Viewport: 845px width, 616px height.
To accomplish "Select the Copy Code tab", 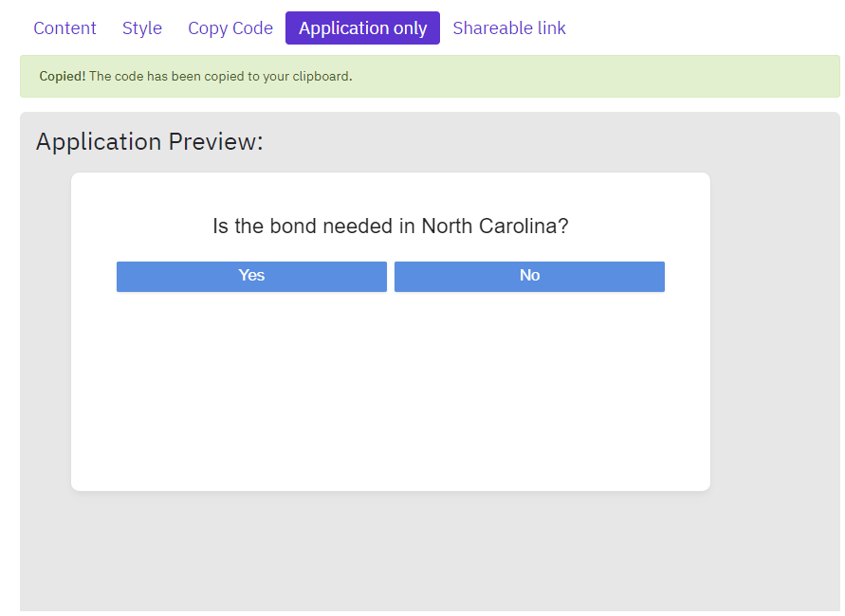I will pyautogui.click(x=230, y=28).
